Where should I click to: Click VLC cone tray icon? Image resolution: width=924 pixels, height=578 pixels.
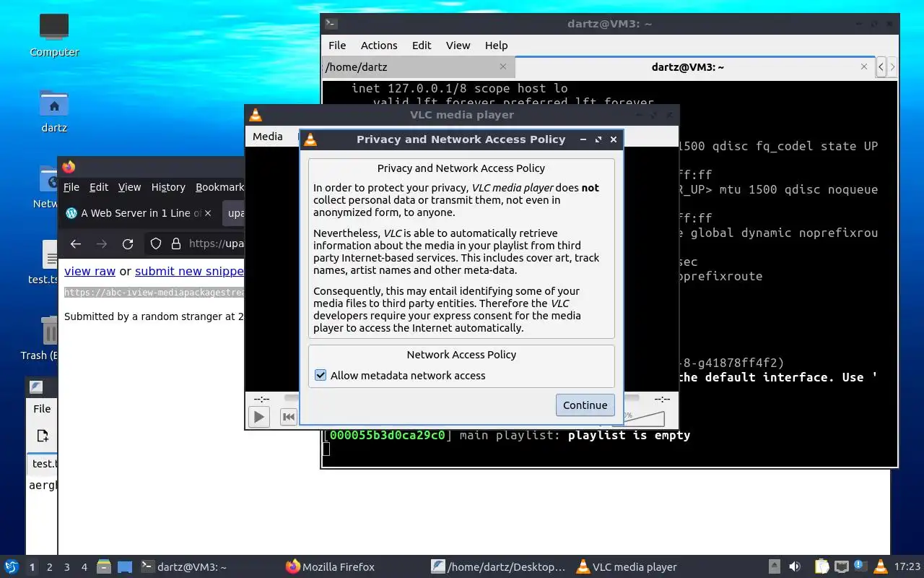pyautogui.click(x=880, y=567)
